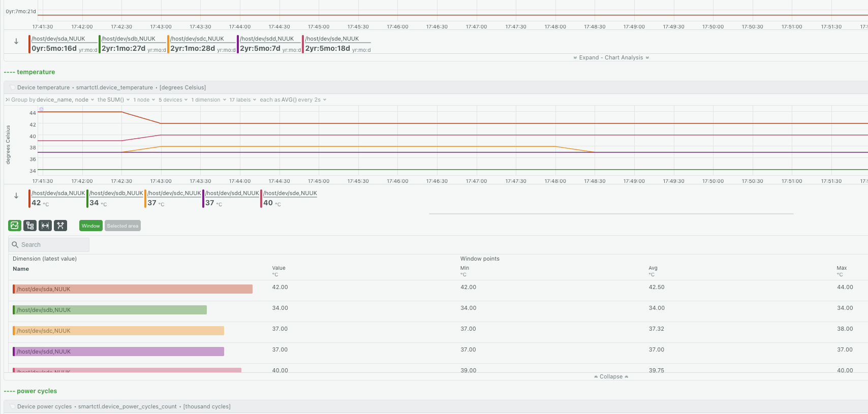Open the hierarchy tree analysis icon
Screen dimensions: 868x414
(30, 226)
